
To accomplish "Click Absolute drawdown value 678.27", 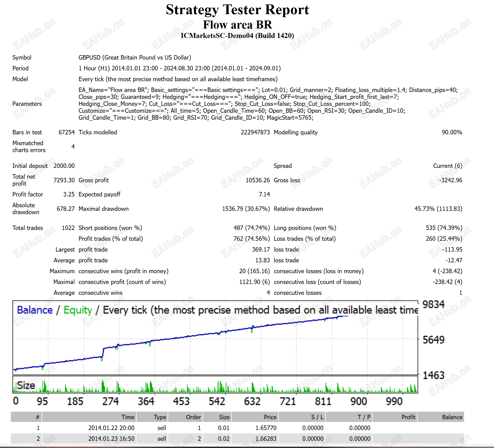I will [x=66, y=209].
